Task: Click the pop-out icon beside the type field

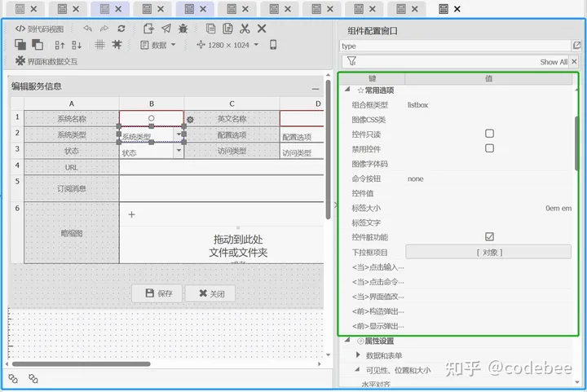Action: click(x=576, y=46)
